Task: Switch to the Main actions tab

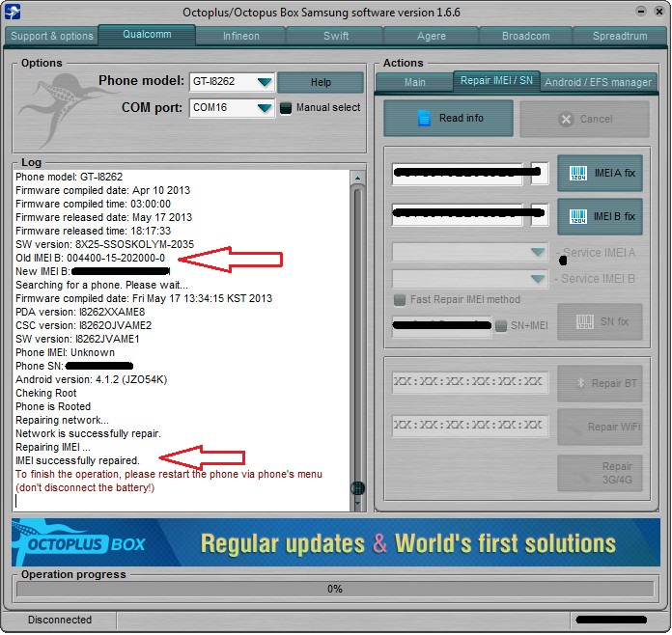Action: [x=414, y=82]
